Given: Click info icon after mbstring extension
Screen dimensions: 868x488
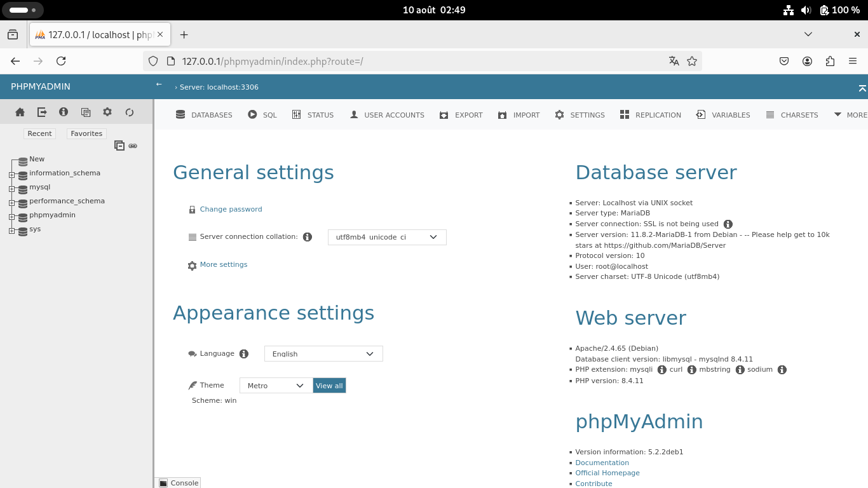Looking at the screenshot, I should [x=740, y=370].
